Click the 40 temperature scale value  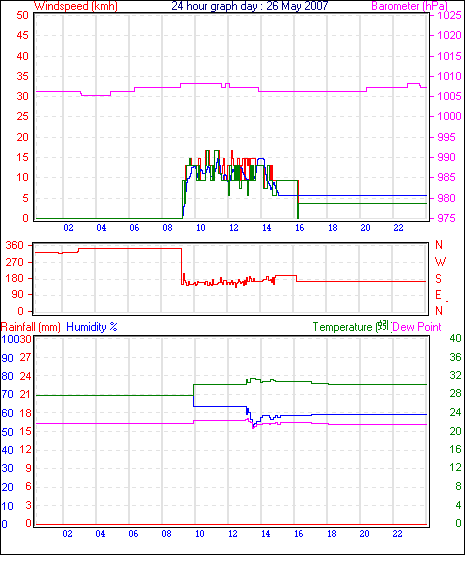pos(455,338)
